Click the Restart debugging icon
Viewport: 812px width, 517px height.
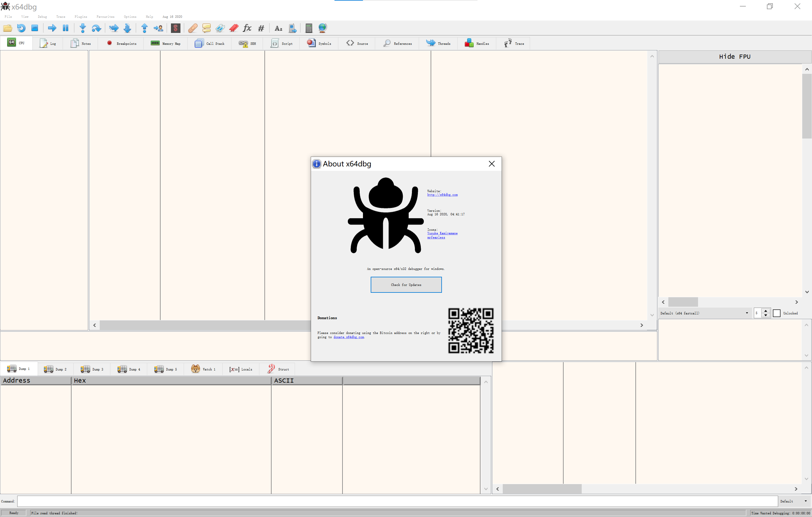click(x=21, y=28)
